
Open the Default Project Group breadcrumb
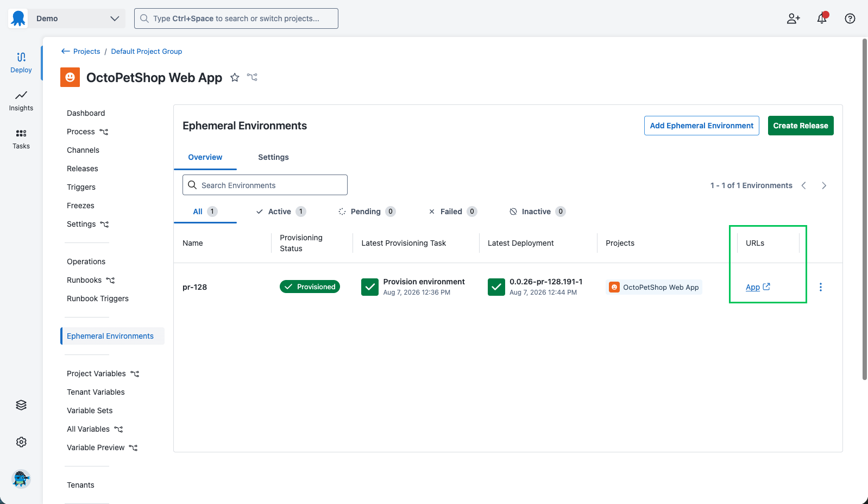pyautogui.click(x=147, y=51)
